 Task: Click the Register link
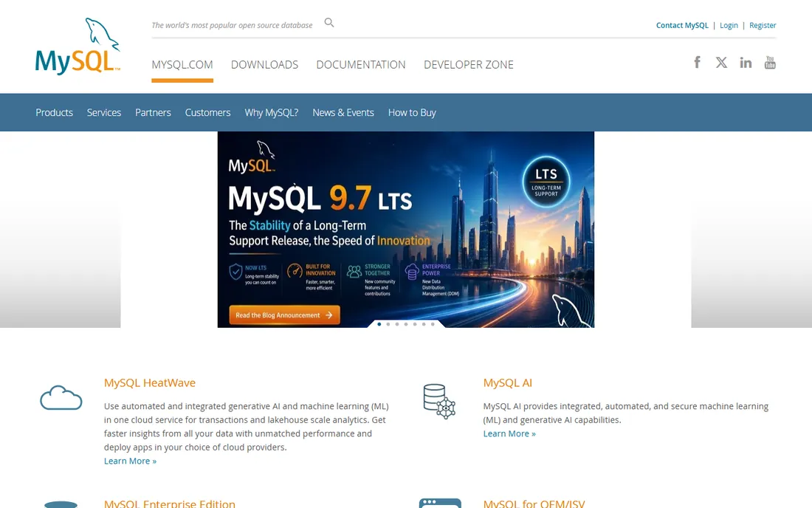click(x=763, y=25)
